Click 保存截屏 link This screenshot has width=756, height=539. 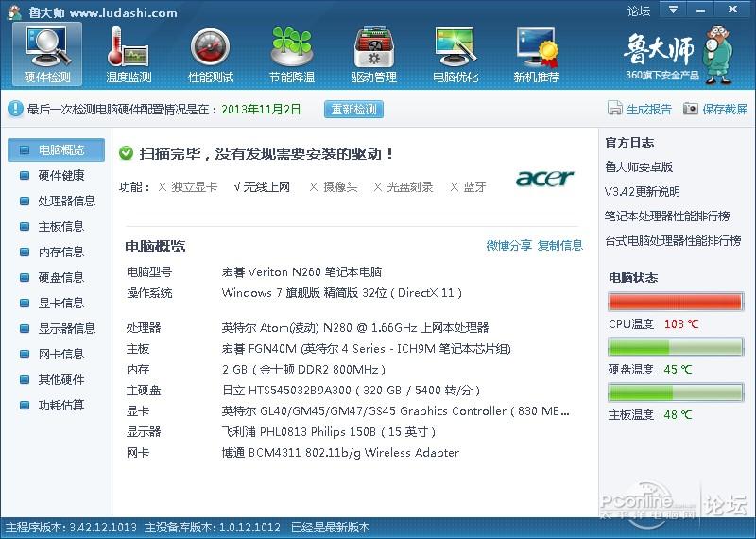click(725, 109)
